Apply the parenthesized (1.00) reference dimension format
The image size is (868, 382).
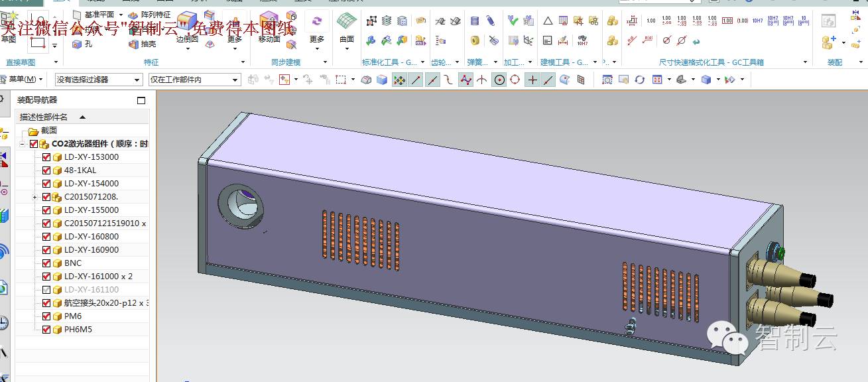(x=743, y=21)
